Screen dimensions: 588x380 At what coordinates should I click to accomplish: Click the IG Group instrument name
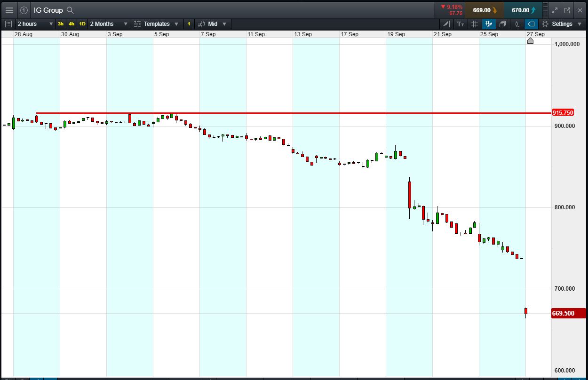(48, 10)
